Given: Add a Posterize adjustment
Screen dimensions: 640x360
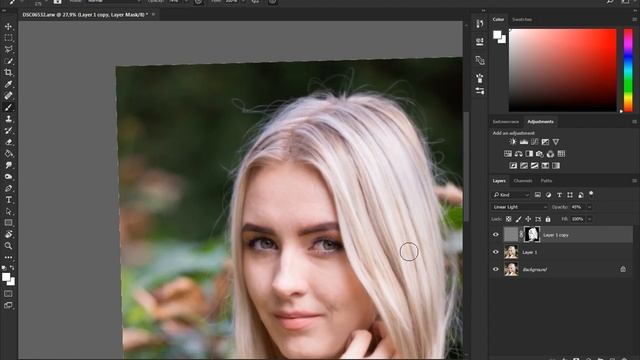Looking at the screenshot, I should tap(524, 165).
